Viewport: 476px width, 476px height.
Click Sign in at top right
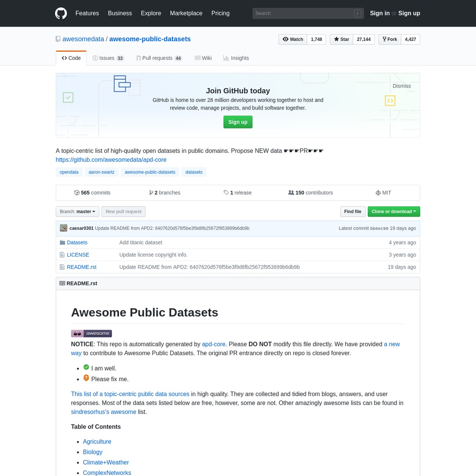[380, 13]
